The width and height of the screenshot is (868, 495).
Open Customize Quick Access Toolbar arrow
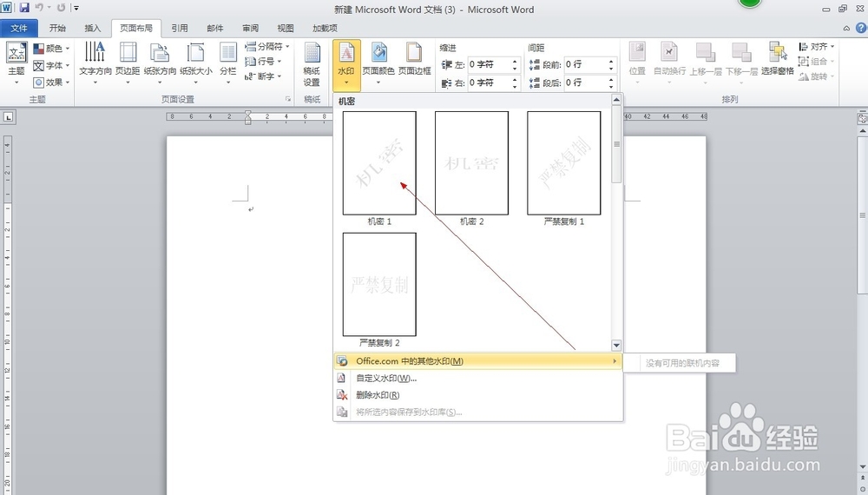[x=76, y=9]
